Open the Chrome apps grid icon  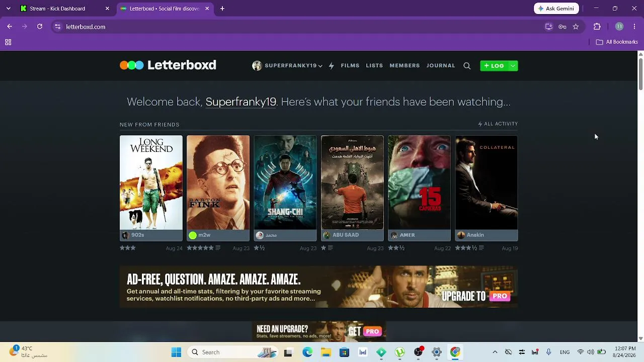[x=8, y=42]
